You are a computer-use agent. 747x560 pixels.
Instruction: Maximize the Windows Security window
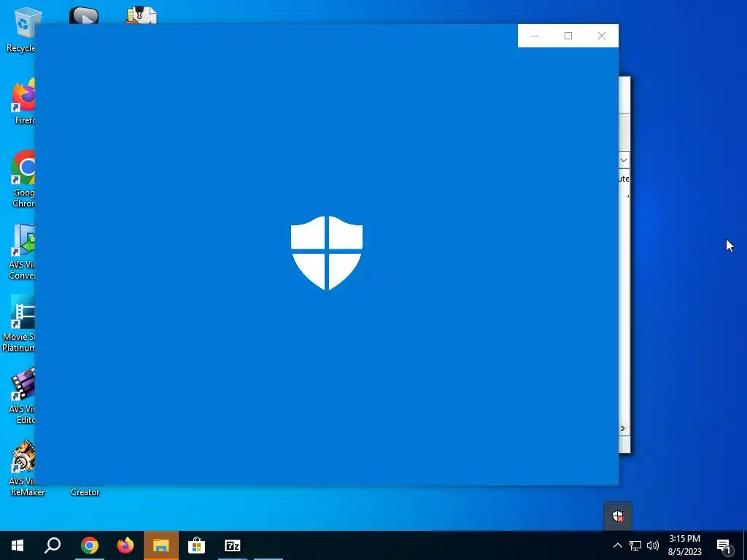[x=568, y=36]
